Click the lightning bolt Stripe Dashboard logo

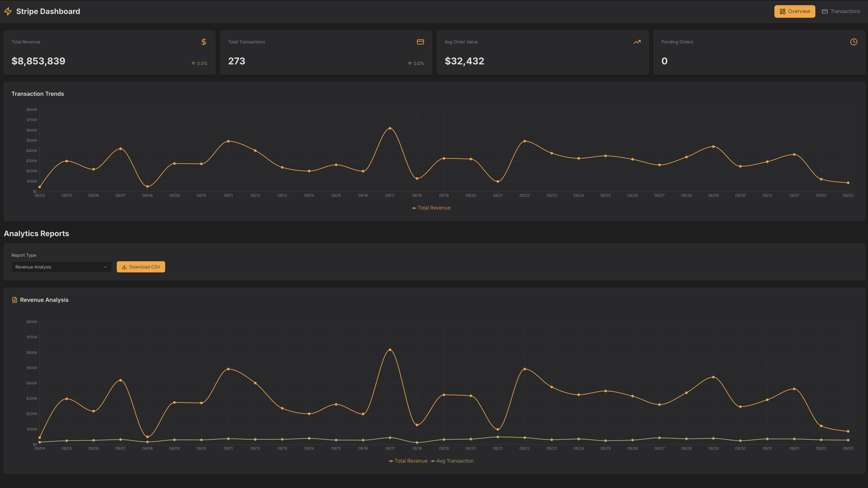click(x=8, y=11)
